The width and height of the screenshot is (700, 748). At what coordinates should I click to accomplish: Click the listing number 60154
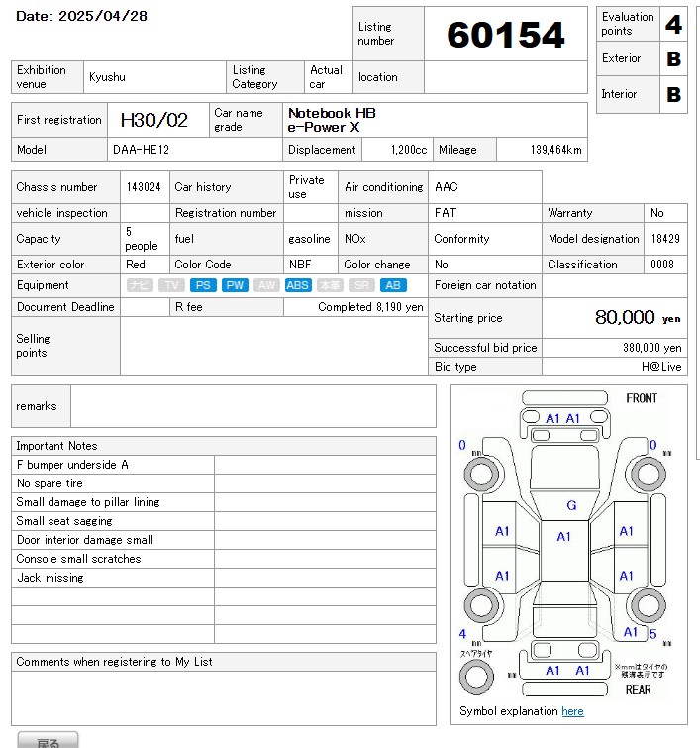[506, 35]
